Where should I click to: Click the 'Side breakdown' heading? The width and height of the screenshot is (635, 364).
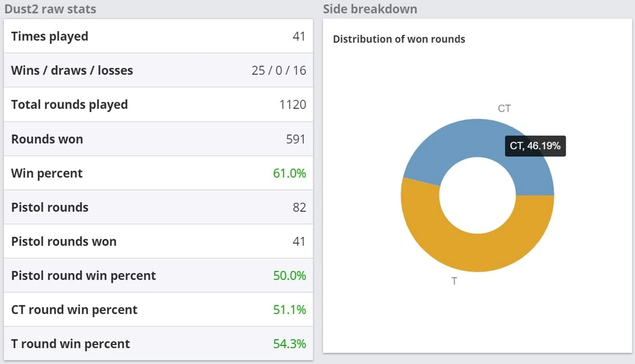click(370, 9)
